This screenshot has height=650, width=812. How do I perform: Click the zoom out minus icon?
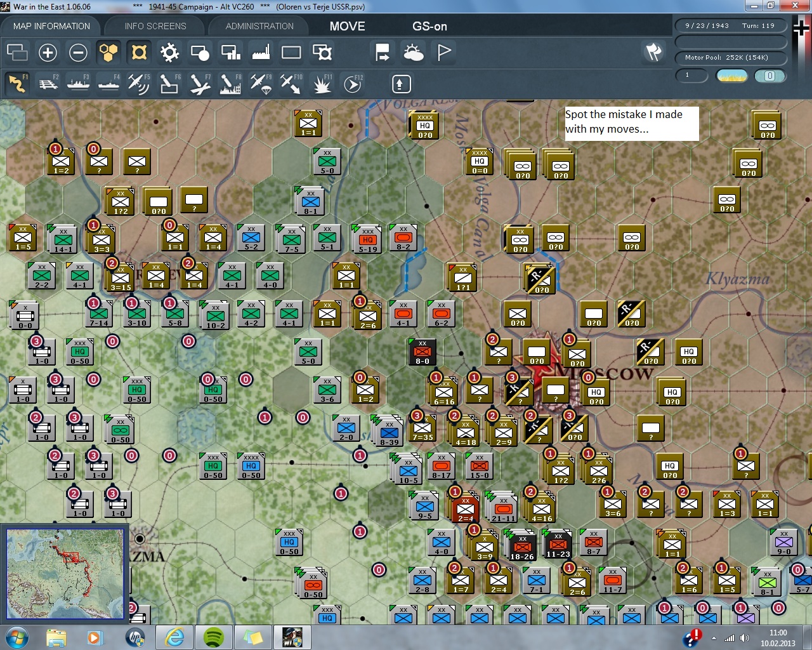click(78, 53)
